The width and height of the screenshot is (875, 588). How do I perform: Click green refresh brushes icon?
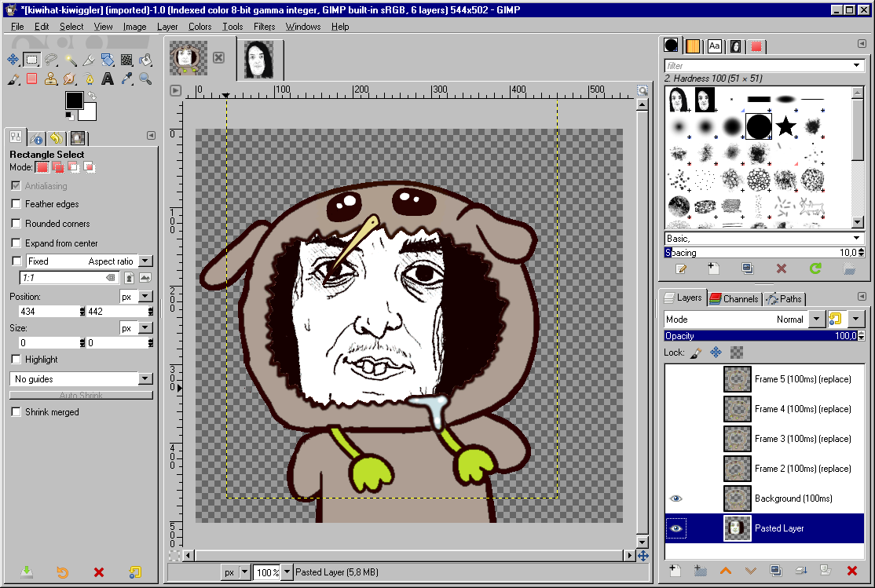tap(815, 269)
